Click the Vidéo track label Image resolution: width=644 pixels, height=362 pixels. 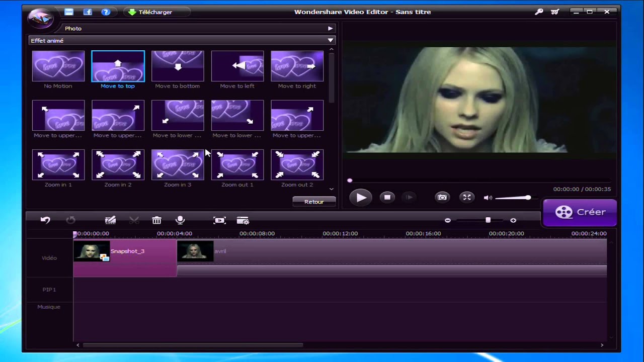coord(49,258)
